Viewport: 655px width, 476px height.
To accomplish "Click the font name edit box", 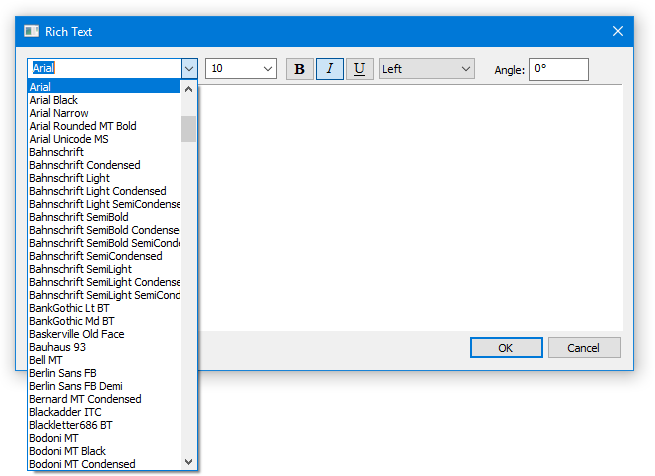I will (104, 69).
